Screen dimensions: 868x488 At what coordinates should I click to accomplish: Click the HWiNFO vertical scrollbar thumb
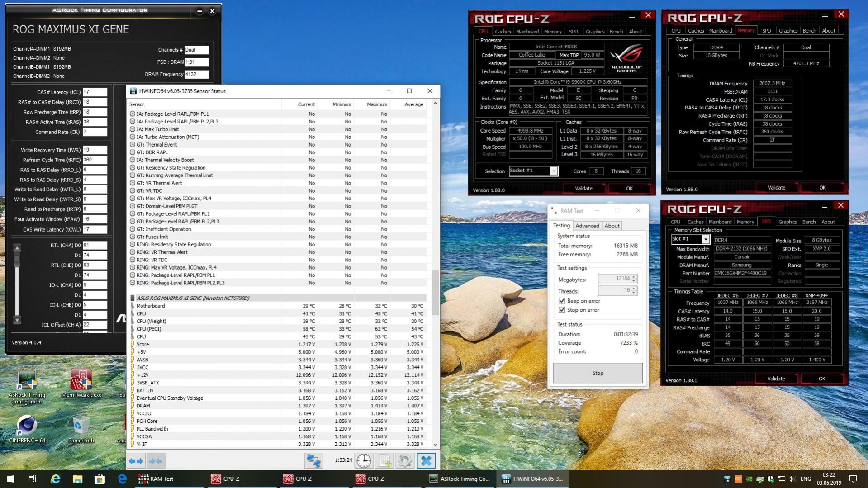coord(435,293)
